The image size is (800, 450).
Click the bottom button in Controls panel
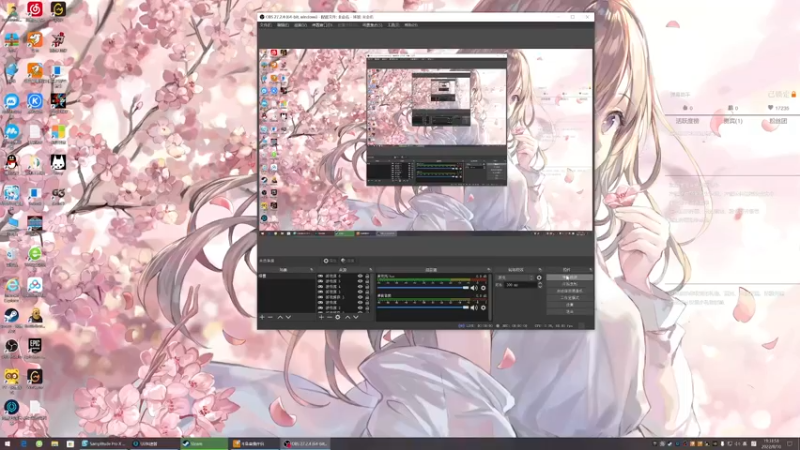pos(569,311)
